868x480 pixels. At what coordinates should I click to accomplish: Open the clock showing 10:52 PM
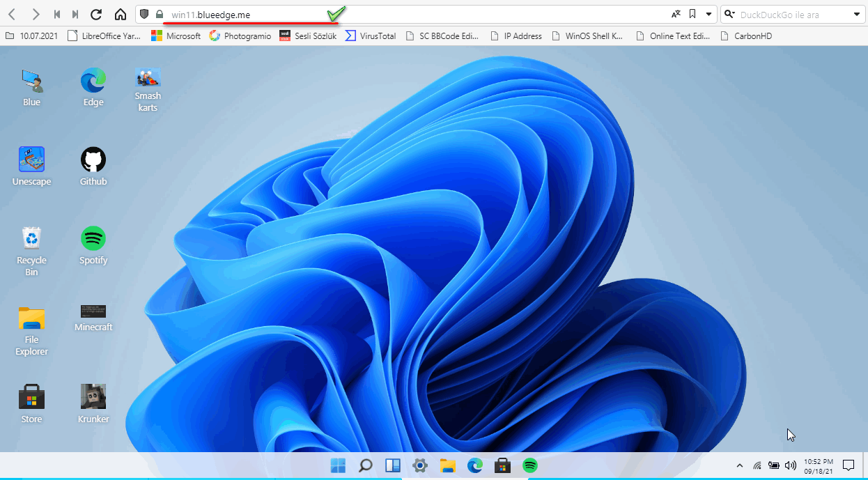(x=818, y=466)
